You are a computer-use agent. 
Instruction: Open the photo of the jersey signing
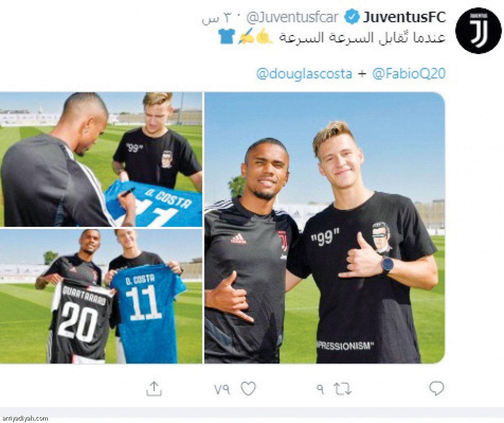pos(101,159)
